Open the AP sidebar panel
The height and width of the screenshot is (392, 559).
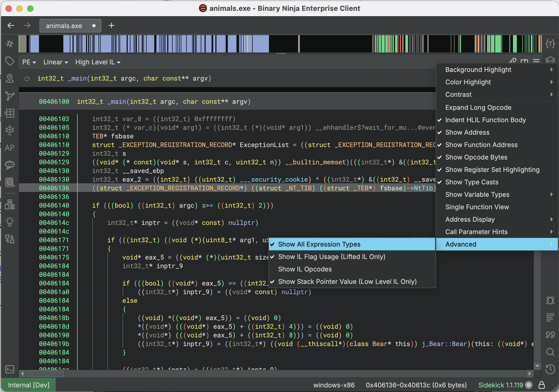coord(10,148)
